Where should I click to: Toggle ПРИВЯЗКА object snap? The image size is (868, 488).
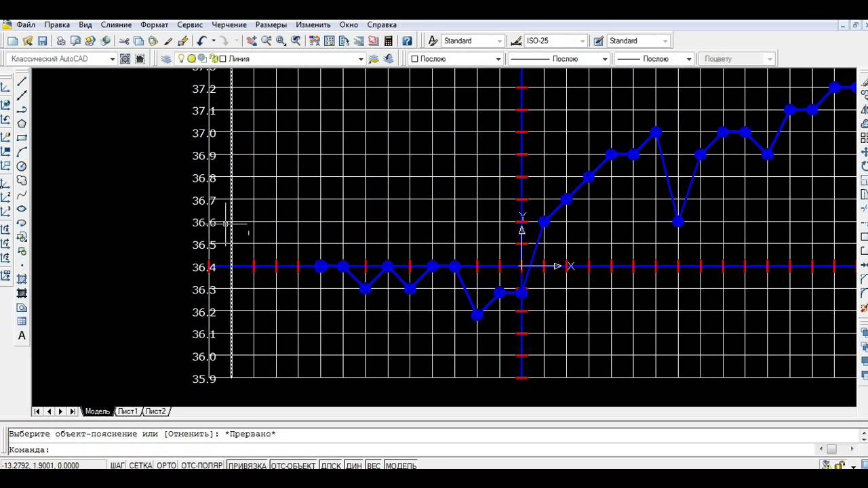pyautogui.click(x=248, y=466)
